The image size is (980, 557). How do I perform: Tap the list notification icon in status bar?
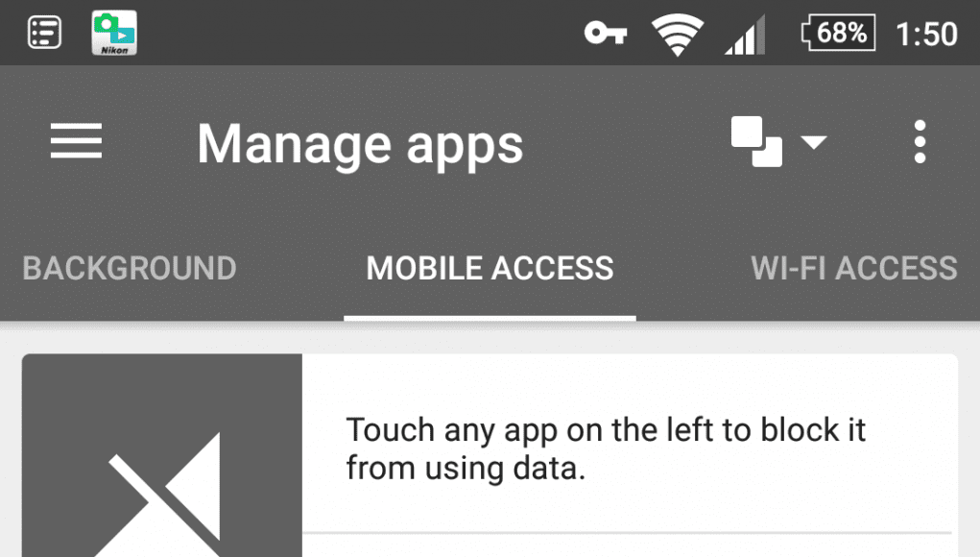tap(44, 33)
